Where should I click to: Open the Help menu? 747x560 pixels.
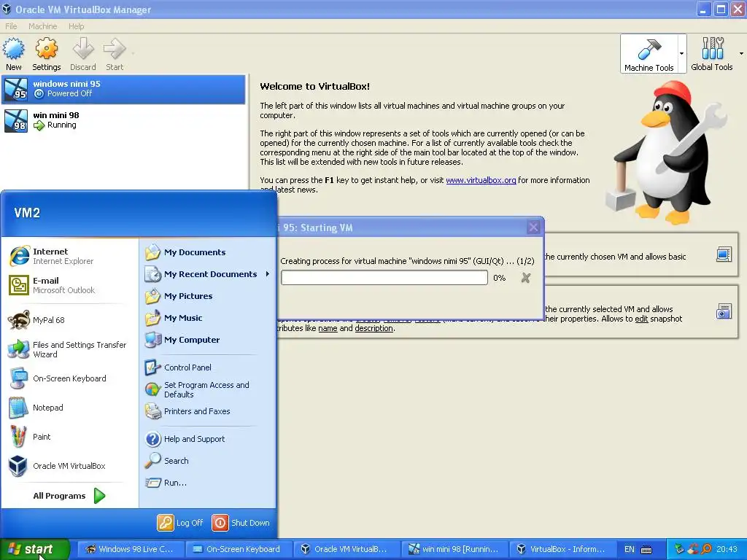(76, 26)
